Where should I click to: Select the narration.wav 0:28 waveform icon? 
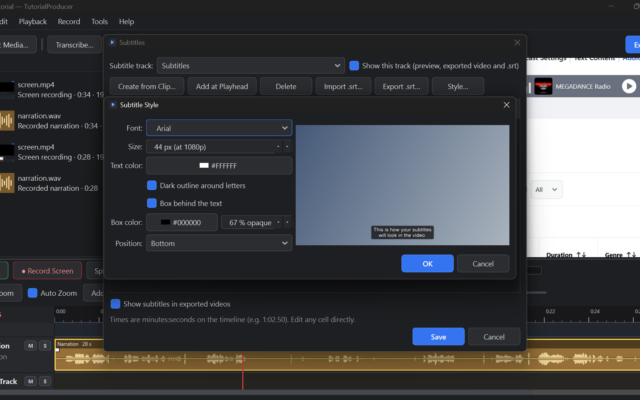[7, 183]
